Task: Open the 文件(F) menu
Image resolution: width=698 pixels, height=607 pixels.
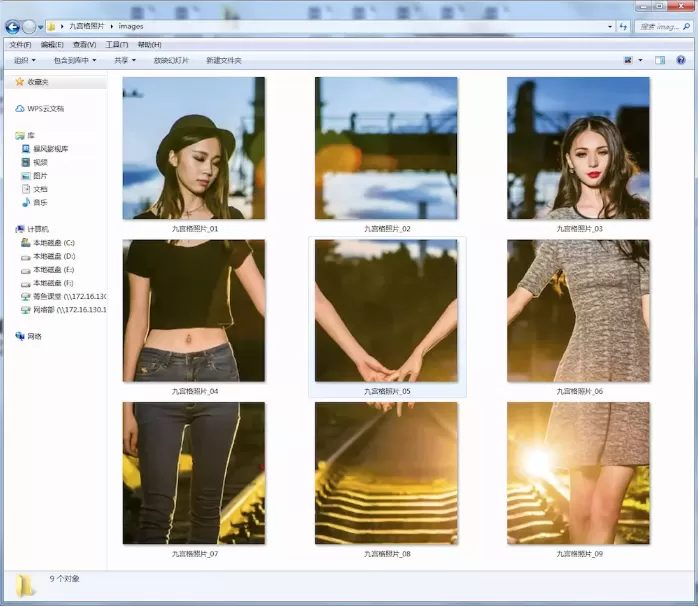Action: pyautogui.click(x=20, y=45)
